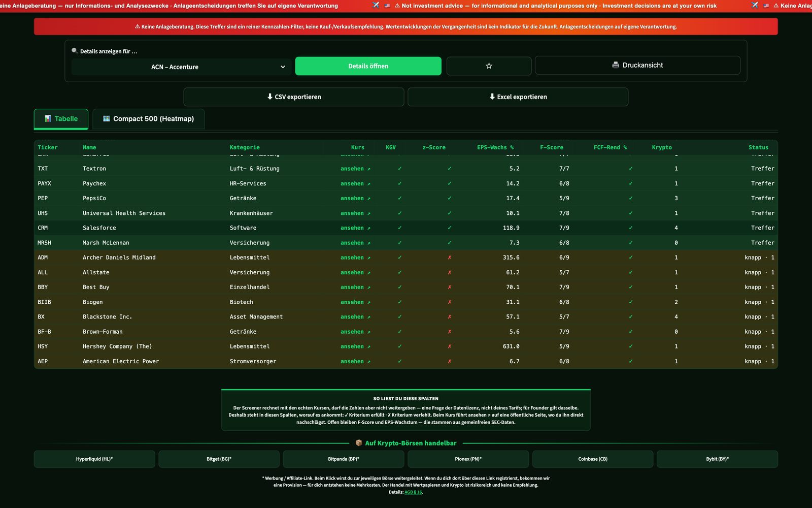Click the red z-Score cross for HSY
Image resolution: width=812 pixels, height=508 pixels.
click(x=450, y=346)
